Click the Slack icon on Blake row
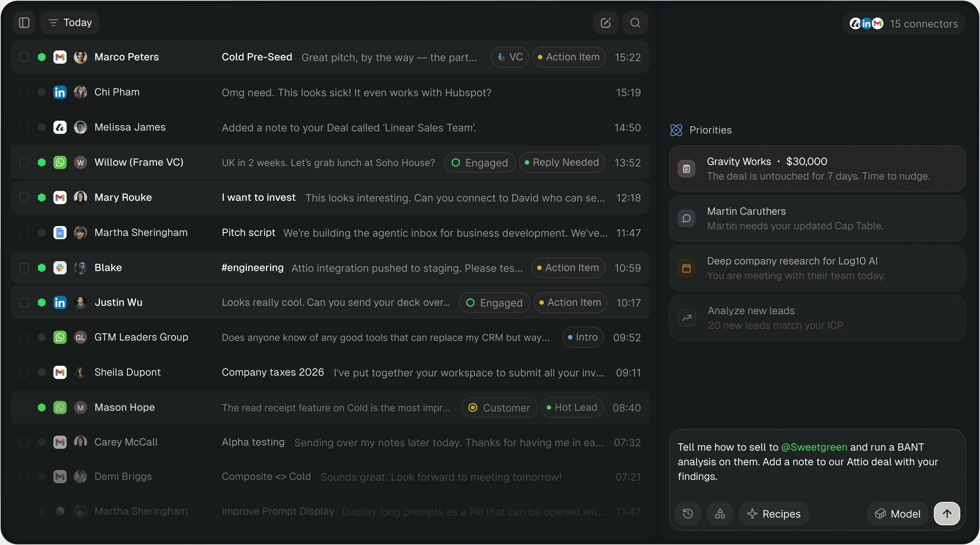Viewport: 980px width, 545px height. coord(60,268)
